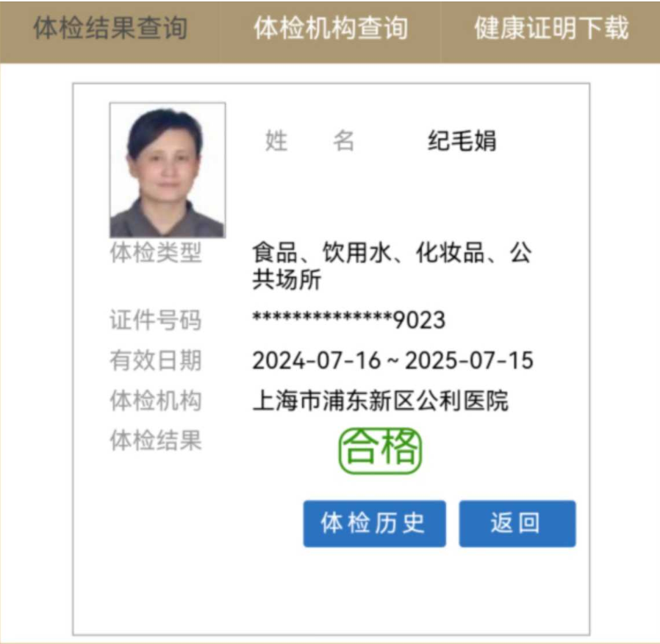Click the 返回 button
This screenshot has height=644, width=660.
pos(517,523)
